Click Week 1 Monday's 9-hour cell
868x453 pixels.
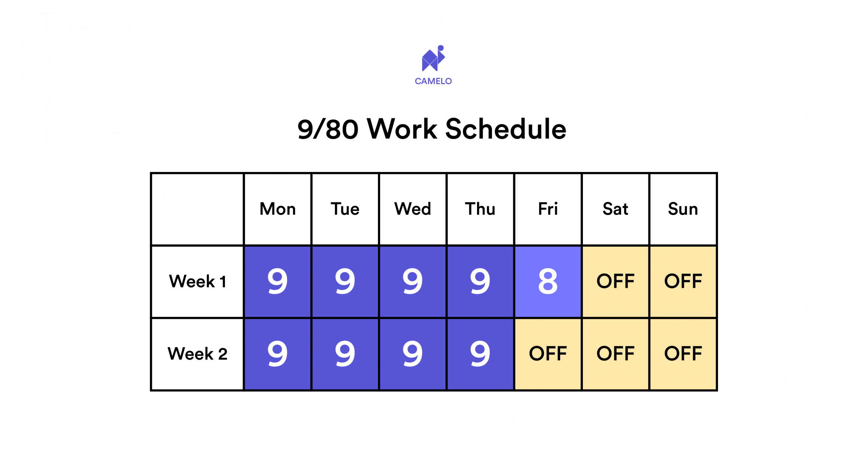[x=278, y=281]
